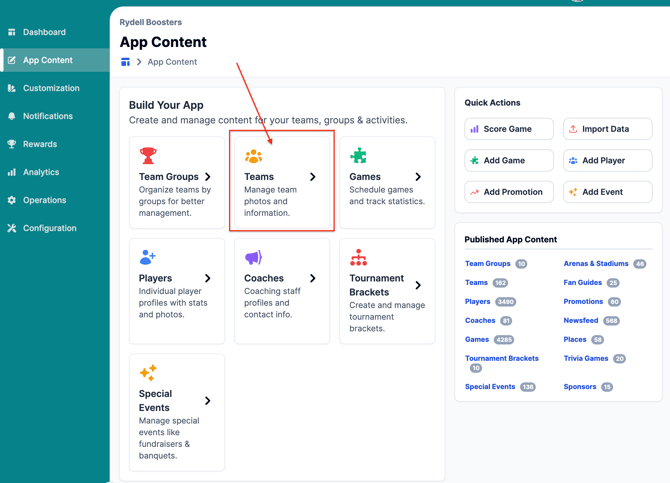Click the Configuration tools icon
The height and width of the screenshot is (483, 670).
click(x=12, y=228)
